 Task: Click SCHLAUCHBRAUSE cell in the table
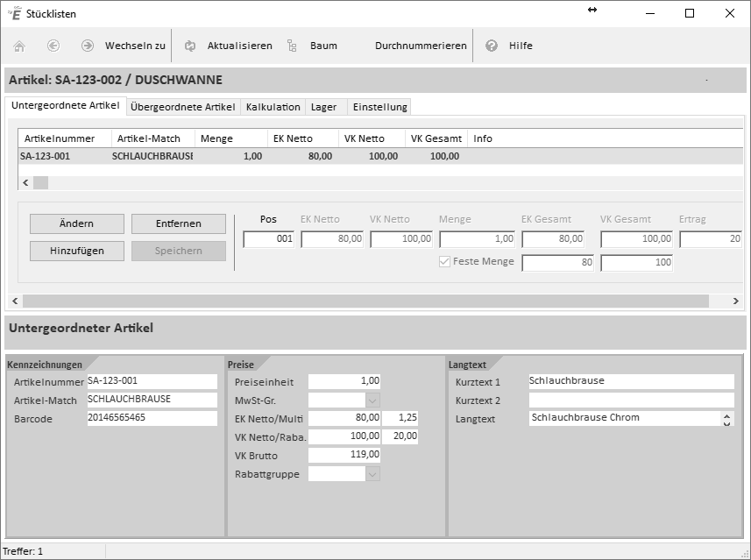click(152, 156)
